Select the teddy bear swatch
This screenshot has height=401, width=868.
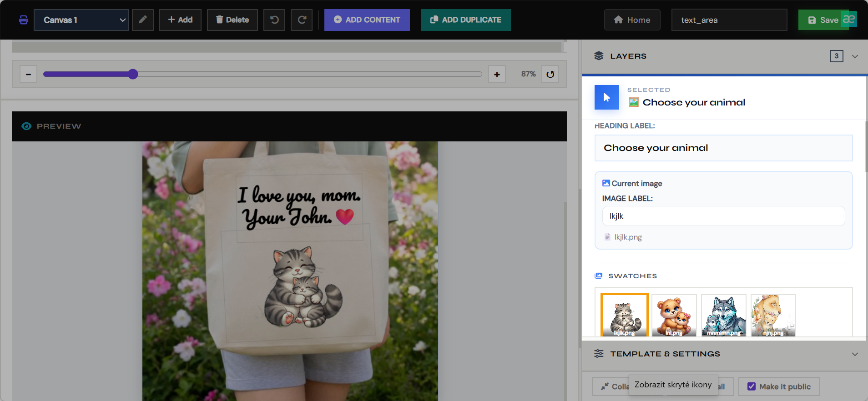[674, 316]
